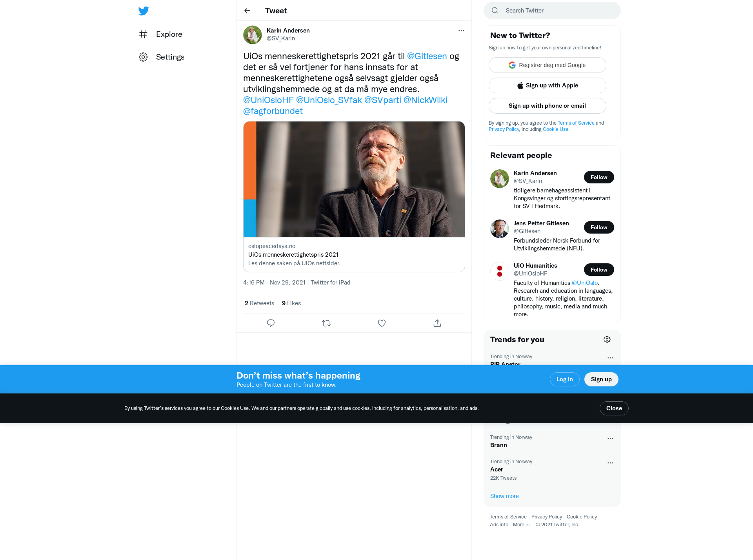Click the Twitter bird logo
The image size is (753, 560).
(144, 11)
